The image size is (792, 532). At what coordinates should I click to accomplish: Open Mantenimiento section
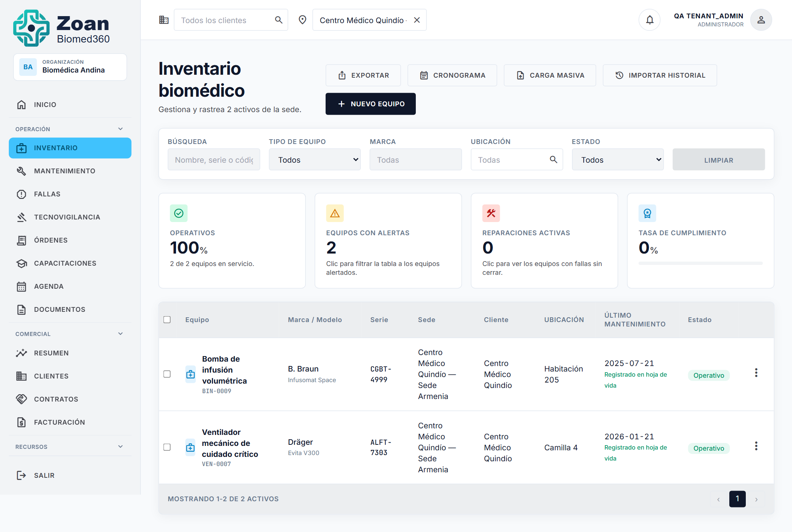point(70,171)
